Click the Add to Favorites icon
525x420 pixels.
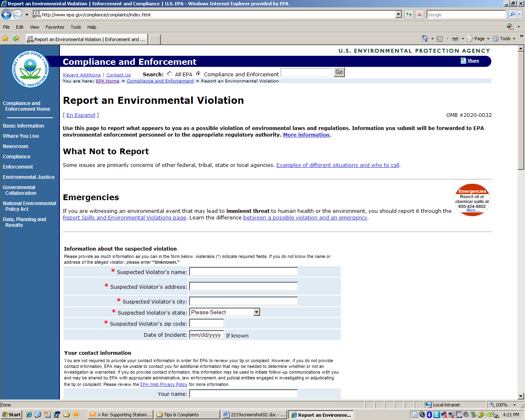click(x=16, y=39)
